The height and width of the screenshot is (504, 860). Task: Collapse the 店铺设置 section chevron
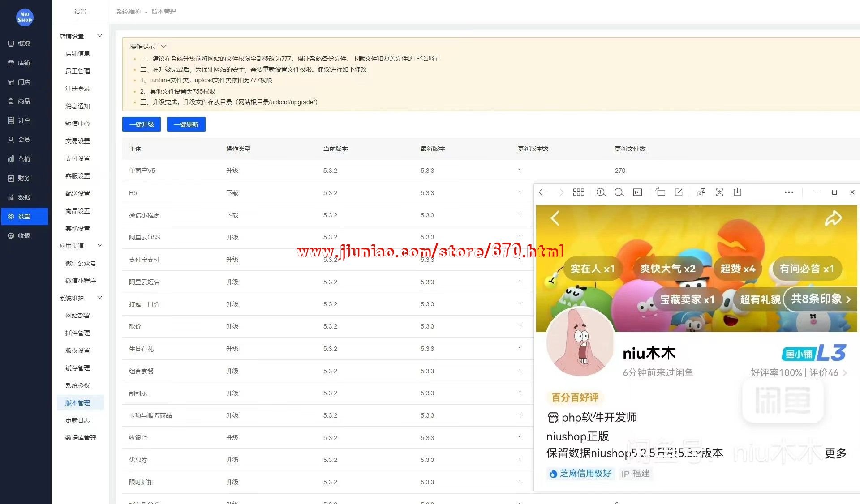(x=100, y=36)
